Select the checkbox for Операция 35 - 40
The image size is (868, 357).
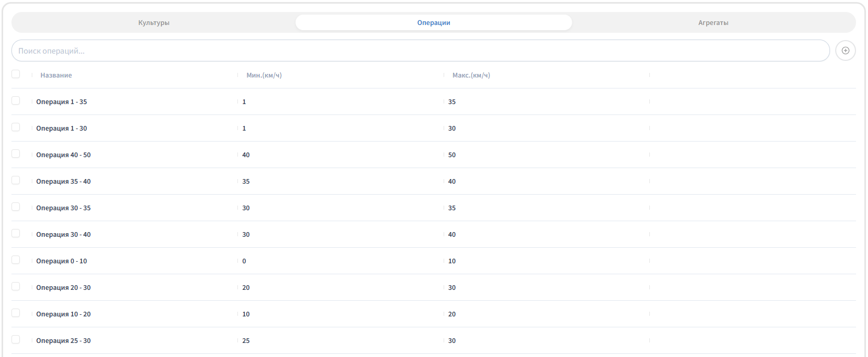(x=16, y=181)
